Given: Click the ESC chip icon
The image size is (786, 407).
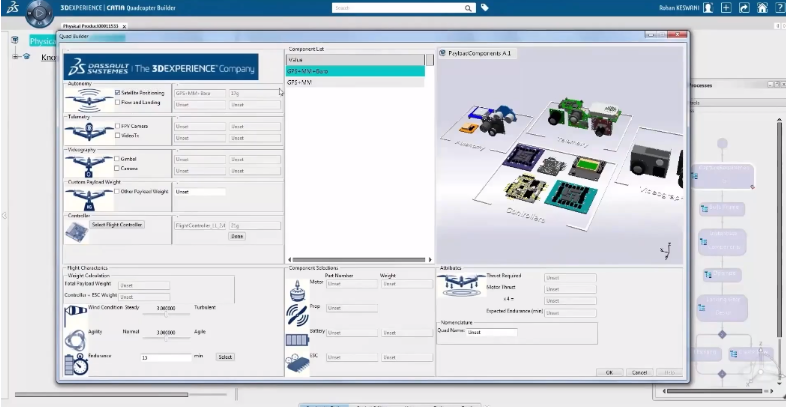Looking at the screenshot, I should click(297, 365).
